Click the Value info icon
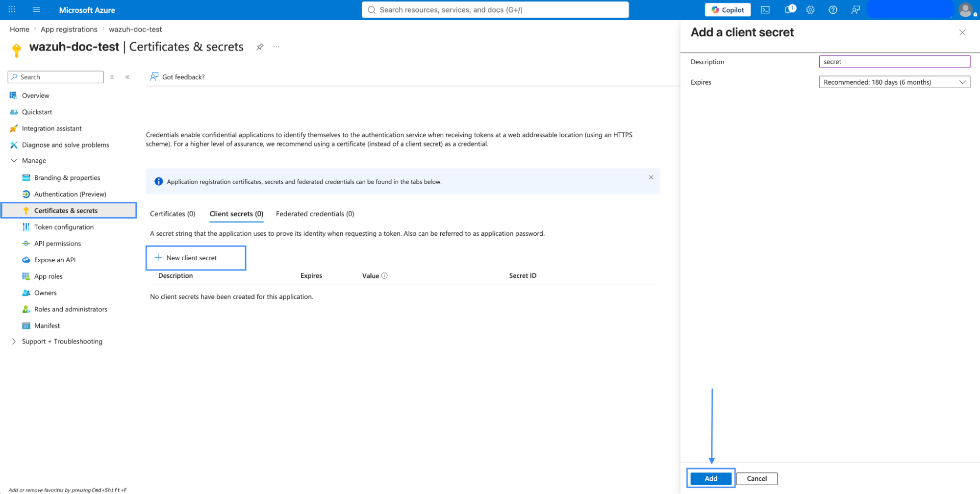 (x=384, y=275)
